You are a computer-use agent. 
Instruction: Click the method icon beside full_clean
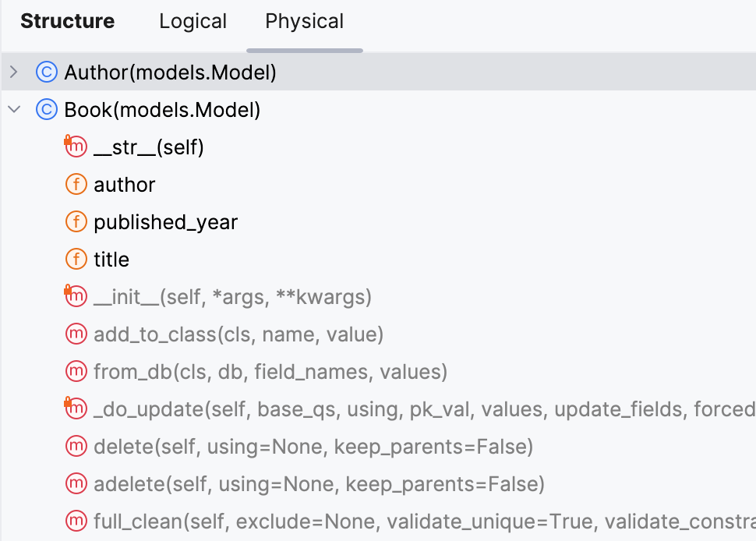76,521
